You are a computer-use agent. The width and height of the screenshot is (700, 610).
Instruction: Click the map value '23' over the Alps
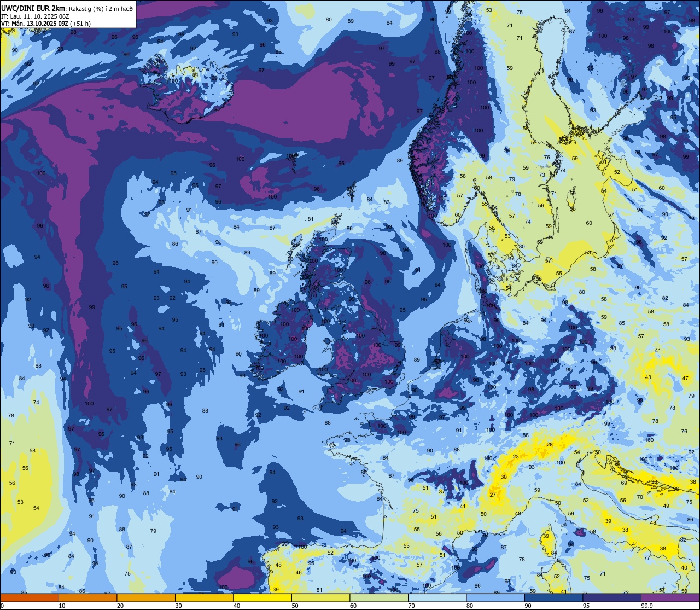[516, 457]
